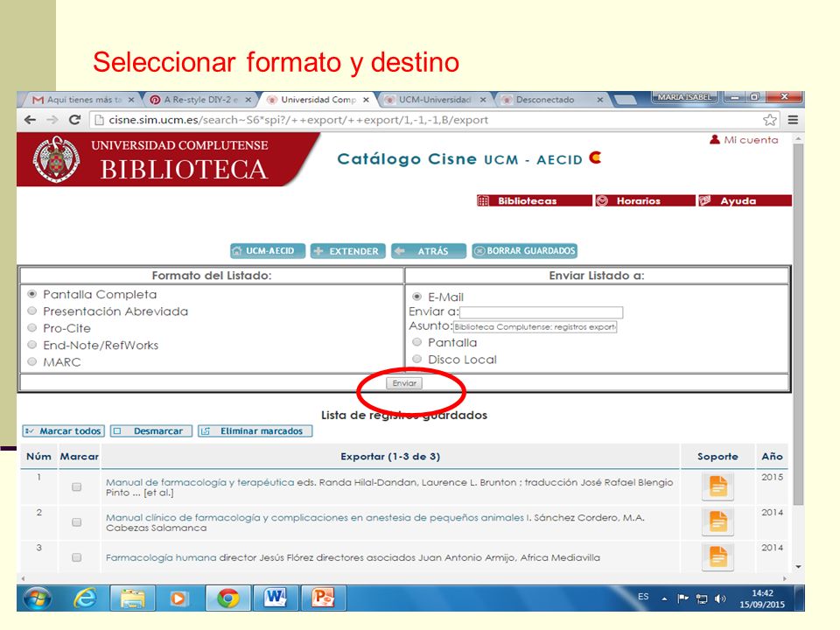Click Eliminar marcados button
The height and width of the screenshot is (630, 840).
click(x=255, y=430)
